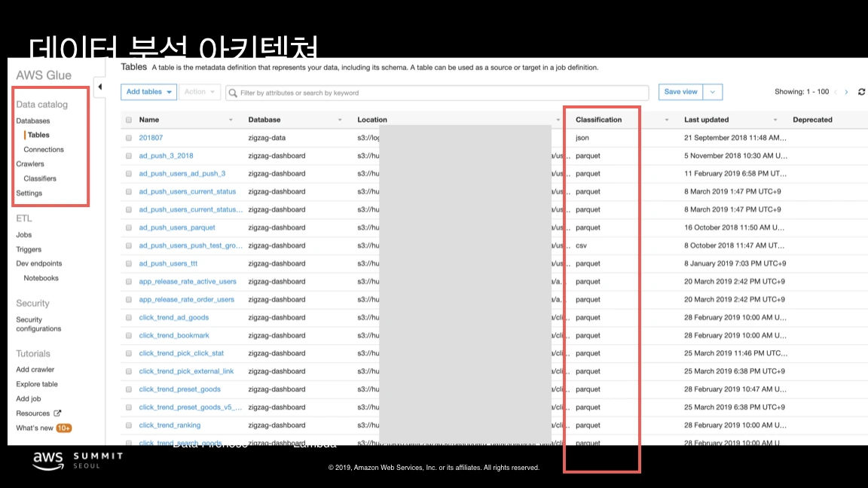Open app_release_rate_order_users table link

[187, 299]
